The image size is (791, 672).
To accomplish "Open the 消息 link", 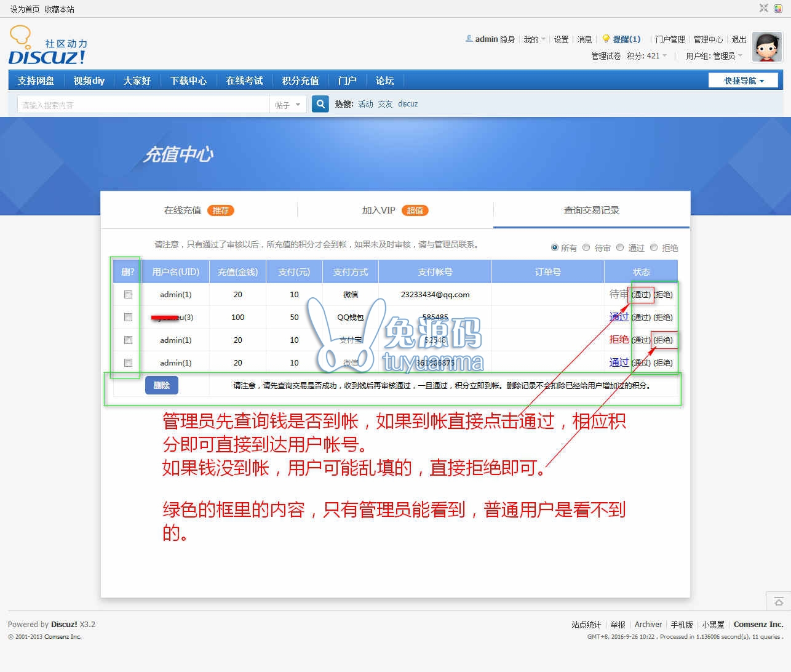I will (x=584, y=39).
